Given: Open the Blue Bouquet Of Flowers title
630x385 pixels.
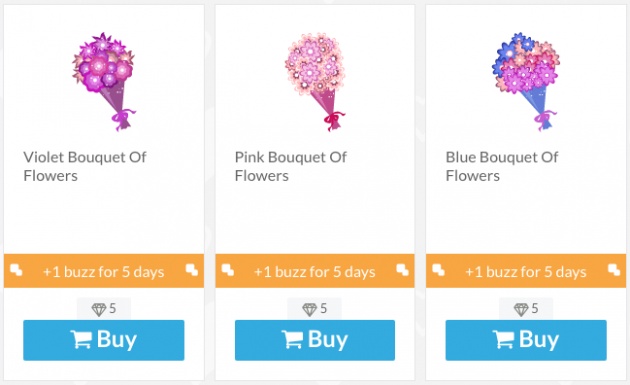Looking at the screenshot, I should click(502, 166).
